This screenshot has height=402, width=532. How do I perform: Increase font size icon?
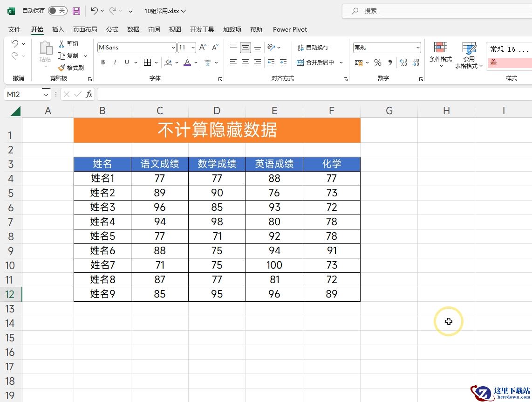point(203,47)
